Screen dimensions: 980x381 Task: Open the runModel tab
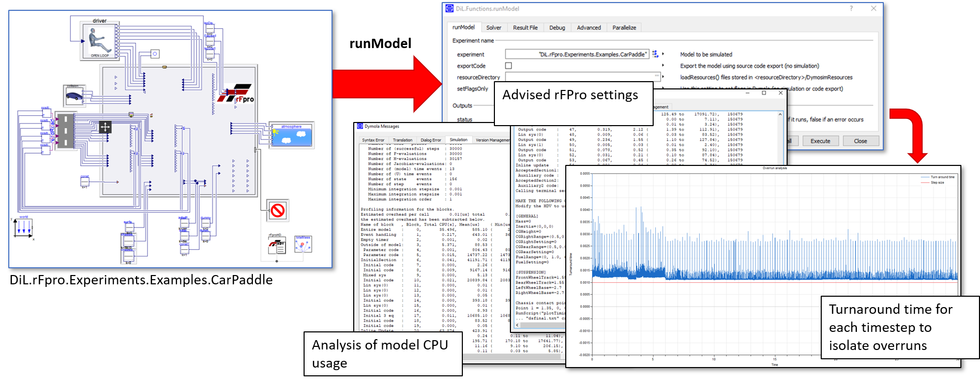(x=463, y=27)
